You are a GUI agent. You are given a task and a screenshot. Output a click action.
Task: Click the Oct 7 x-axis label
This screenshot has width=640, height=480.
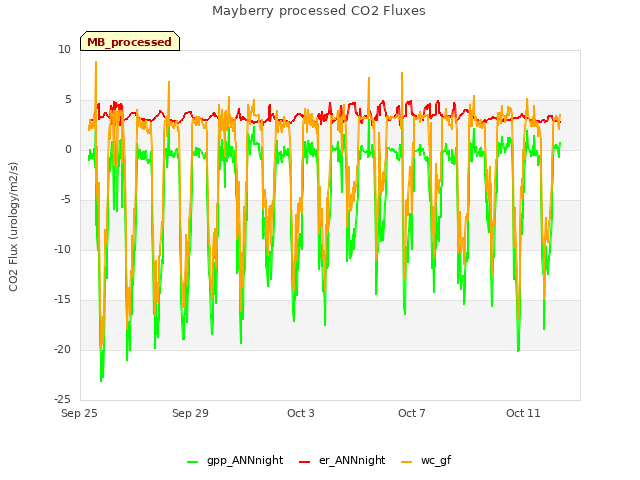coord(412,413)
